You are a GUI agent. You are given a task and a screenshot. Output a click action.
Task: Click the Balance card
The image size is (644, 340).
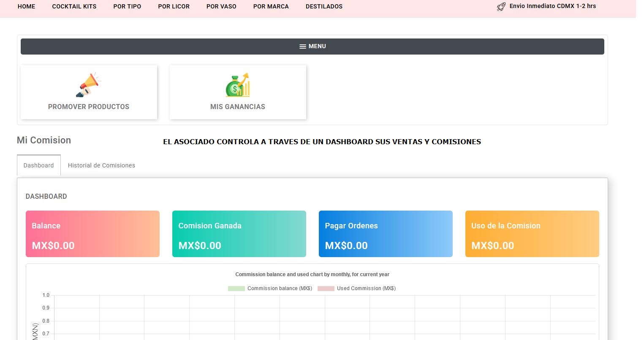click(x=92, y=233)
